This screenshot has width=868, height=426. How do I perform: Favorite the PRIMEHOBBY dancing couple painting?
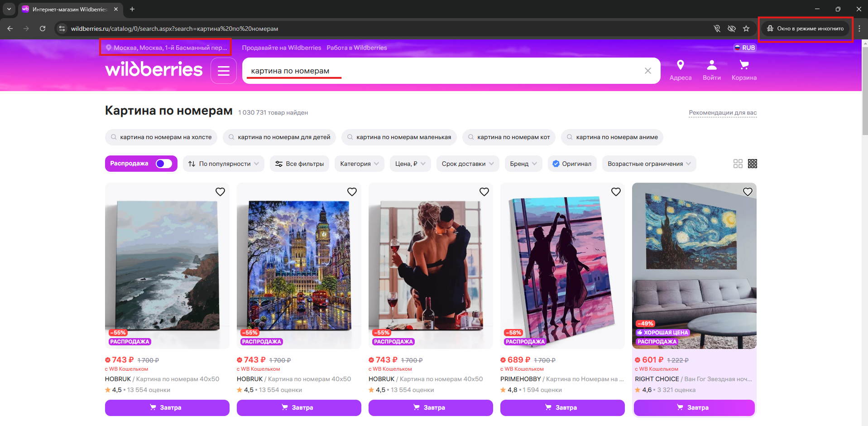616,192
